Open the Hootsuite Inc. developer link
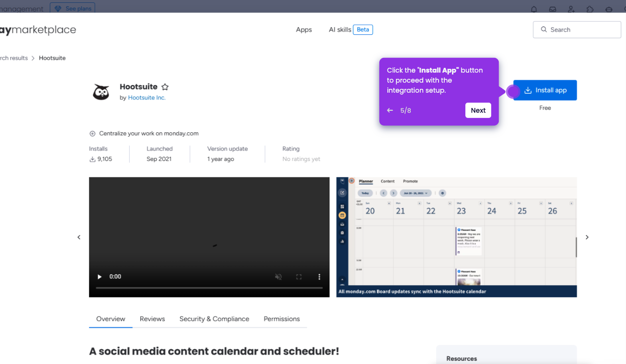The width and height of the screenshot is (626, 364). (147, 97)
